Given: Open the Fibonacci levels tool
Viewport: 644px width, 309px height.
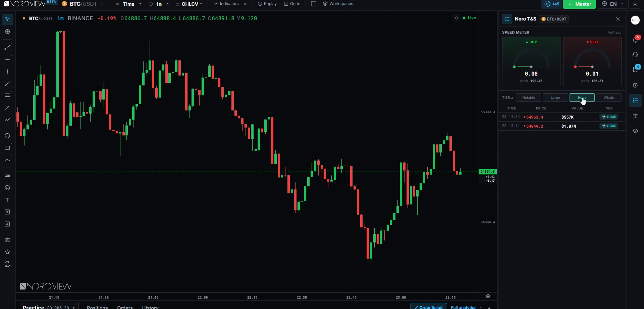Looking at the screenshot, I should click(x=7, y=96).
